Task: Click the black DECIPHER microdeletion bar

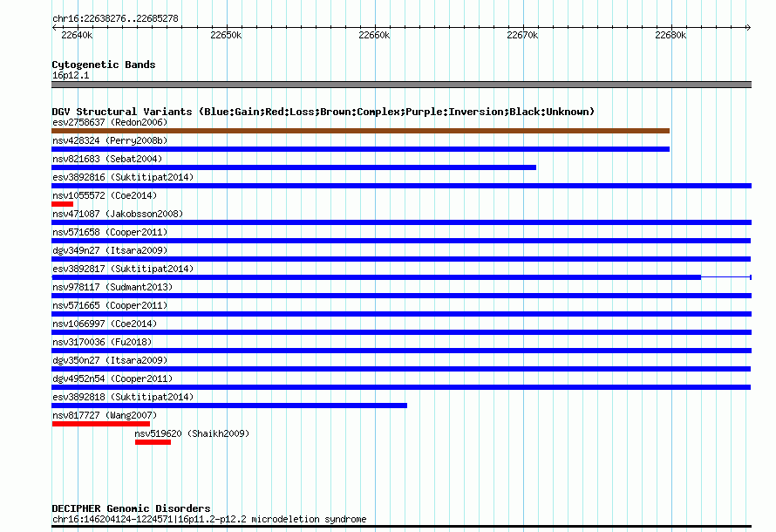Action: coord(401,527)
